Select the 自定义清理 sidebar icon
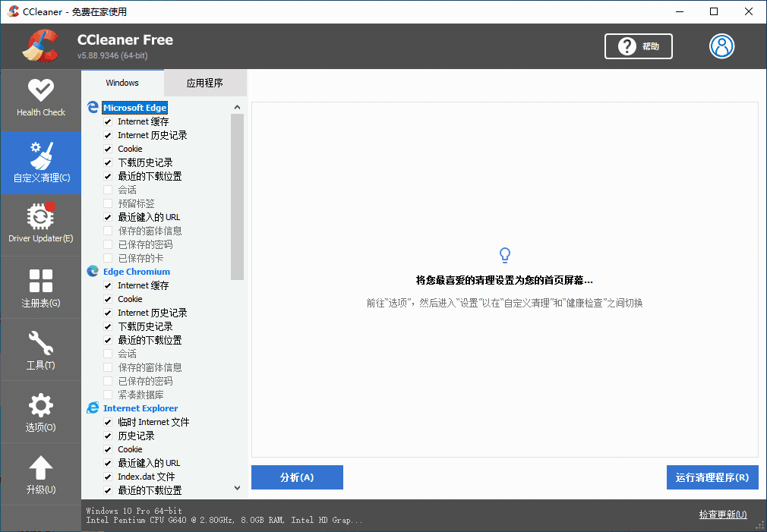 40,162
